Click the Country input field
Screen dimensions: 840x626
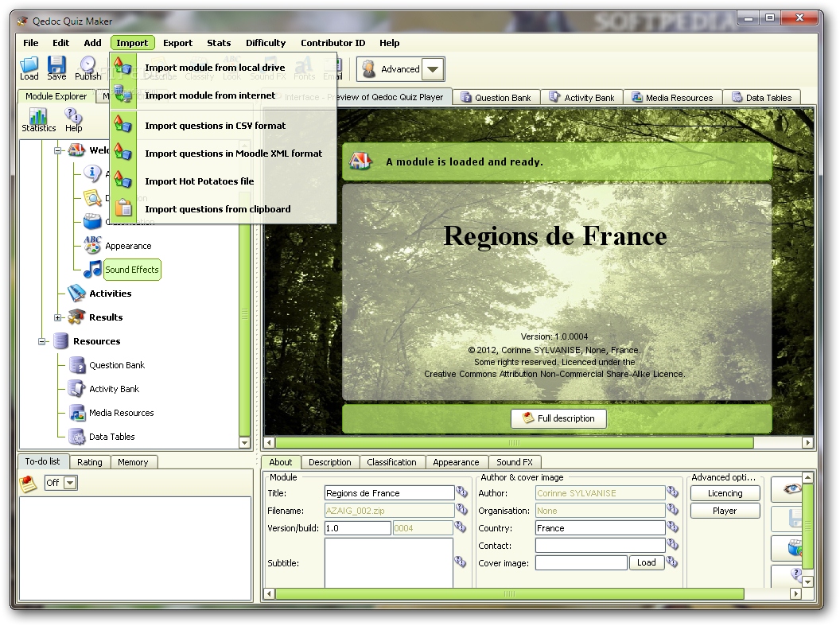point(600,528)
